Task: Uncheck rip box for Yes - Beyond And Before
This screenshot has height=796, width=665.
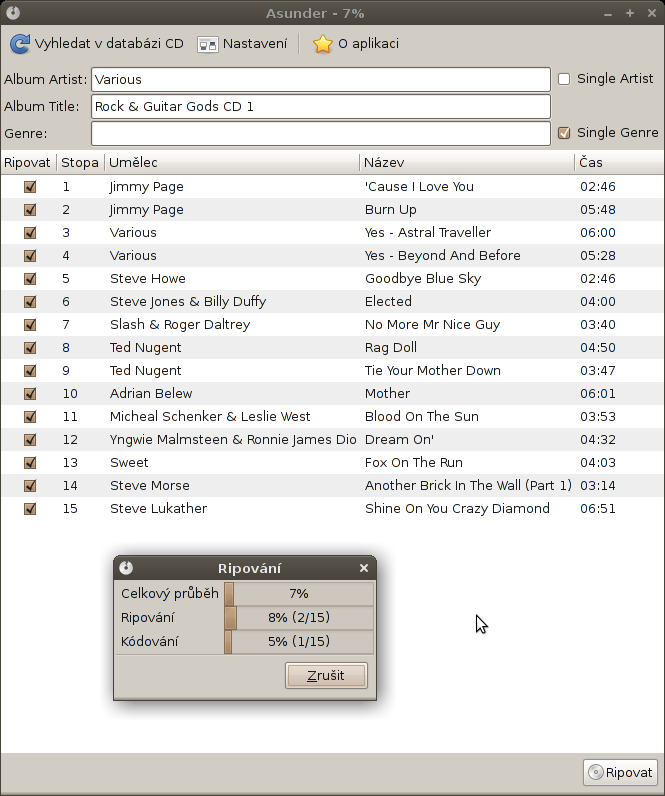Action: (30, 256)
